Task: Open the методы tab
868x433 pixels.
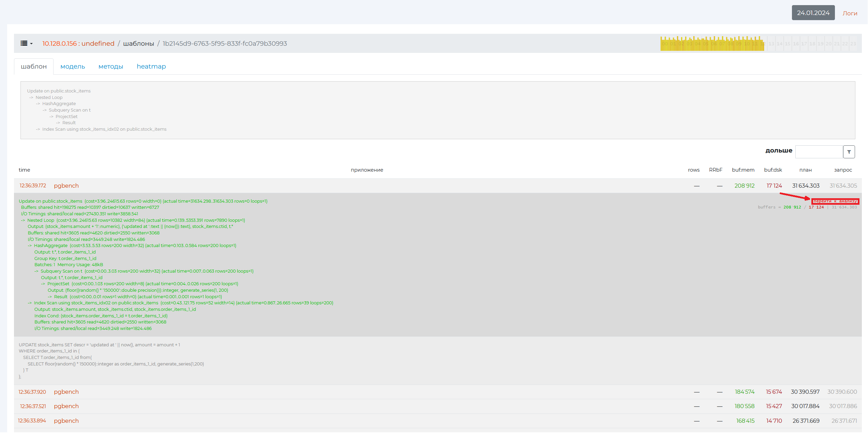Action: tap(111, 67)
